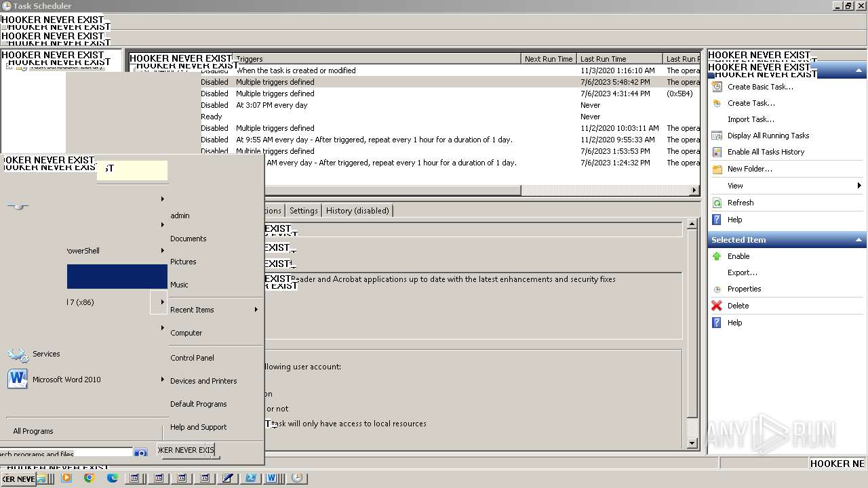Expand the View submenu arrow
This screenshot has height=488, width=868.
pyautogui.click(x=859, y=186)
